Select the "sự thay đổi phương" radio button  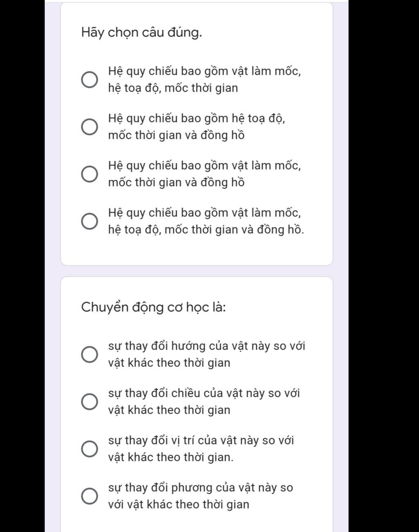coord(90,496)
